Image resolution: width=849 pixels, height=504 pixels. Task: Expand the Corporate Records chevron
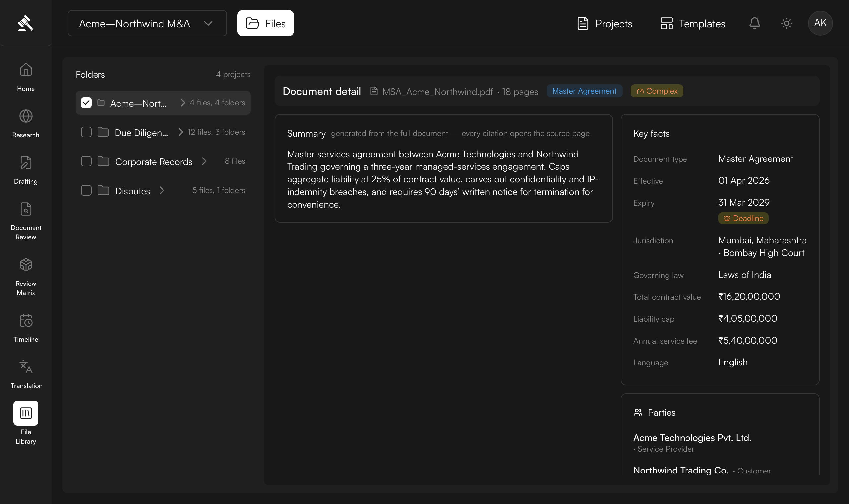coord(204,161)
